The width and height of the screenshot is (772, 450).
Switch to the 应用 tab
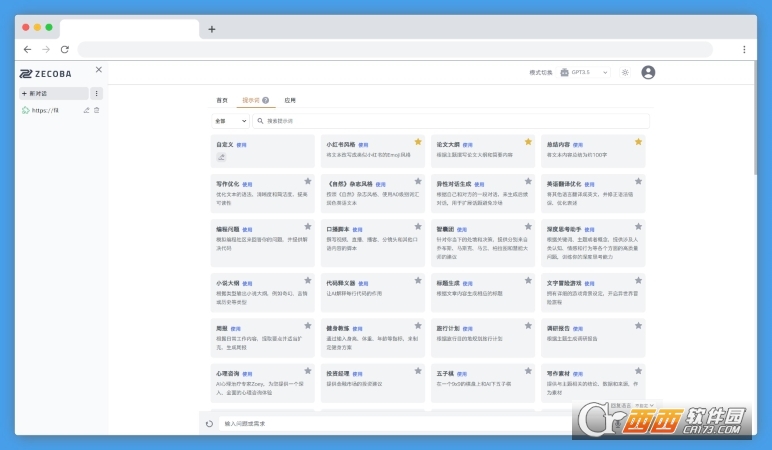[290, 100]
